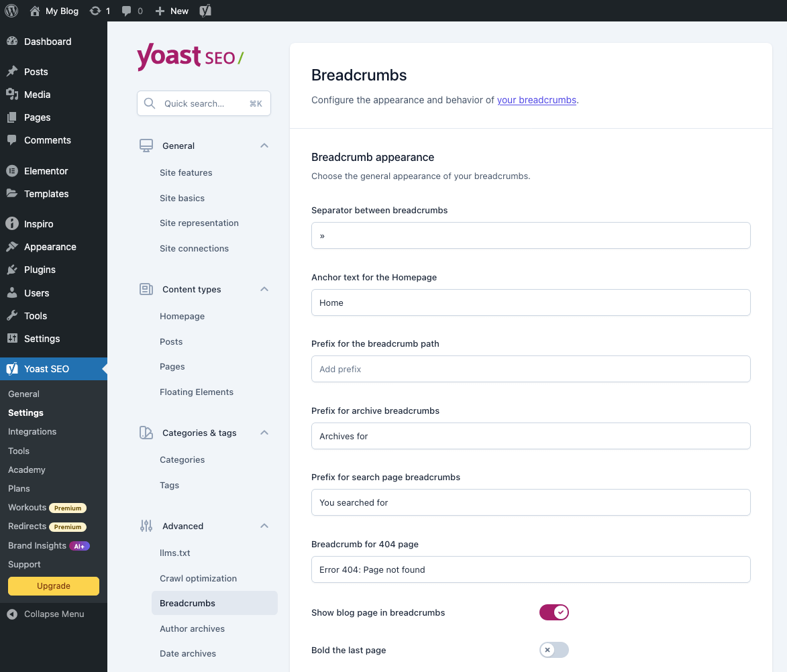Check updates via the refresh icon
The image size is (787, 672).
(x=96, y=10)
